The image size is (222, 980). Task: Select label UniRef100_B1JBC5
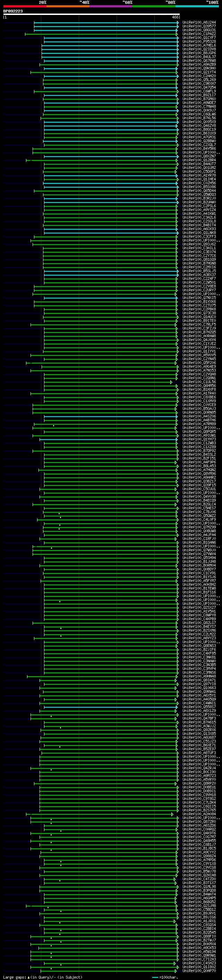pos(199,848)
